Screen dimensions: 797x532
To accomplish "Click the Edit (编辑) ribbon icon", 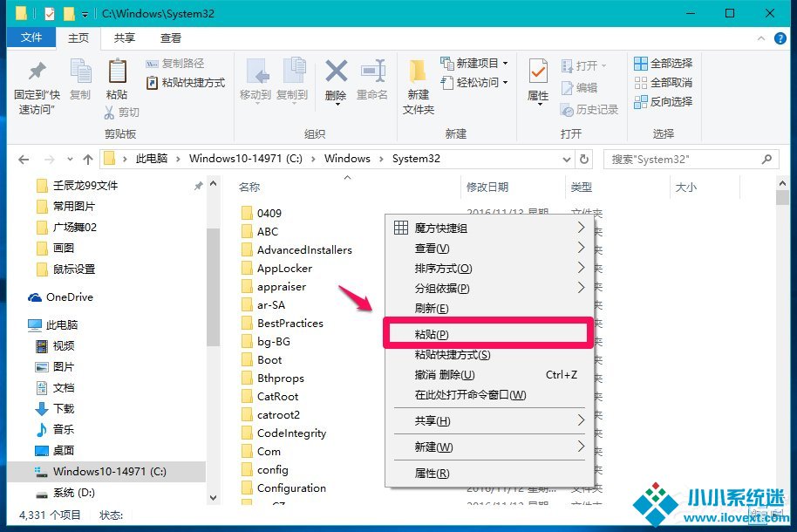I will pos(568,88).
